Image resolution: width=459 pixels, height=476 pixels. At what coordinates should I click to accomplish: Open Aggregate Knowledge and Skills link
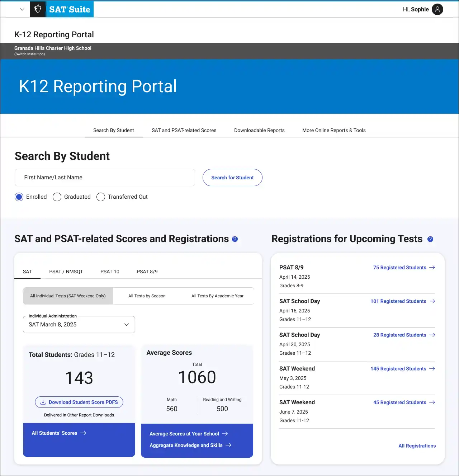pyautogui.click(x=190, y=445)
